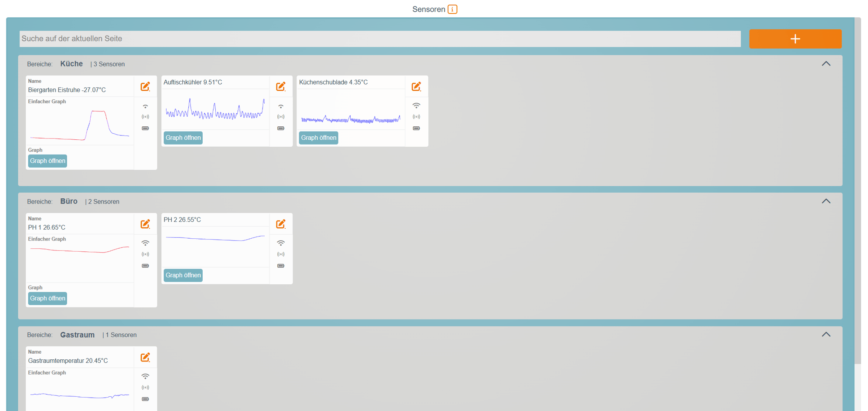Click WiFi signal icon of Biergarten Eistruhe
Image resolution: width=868 pixels, height=411 pixels.
(145, 106)
